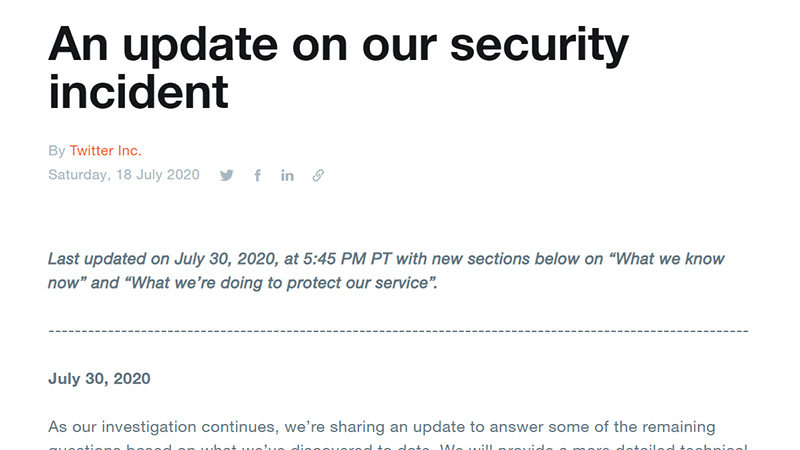800x450 pixels.
Task: Share the post via the Twitter bird icon
Action: (x=227, y=176)
